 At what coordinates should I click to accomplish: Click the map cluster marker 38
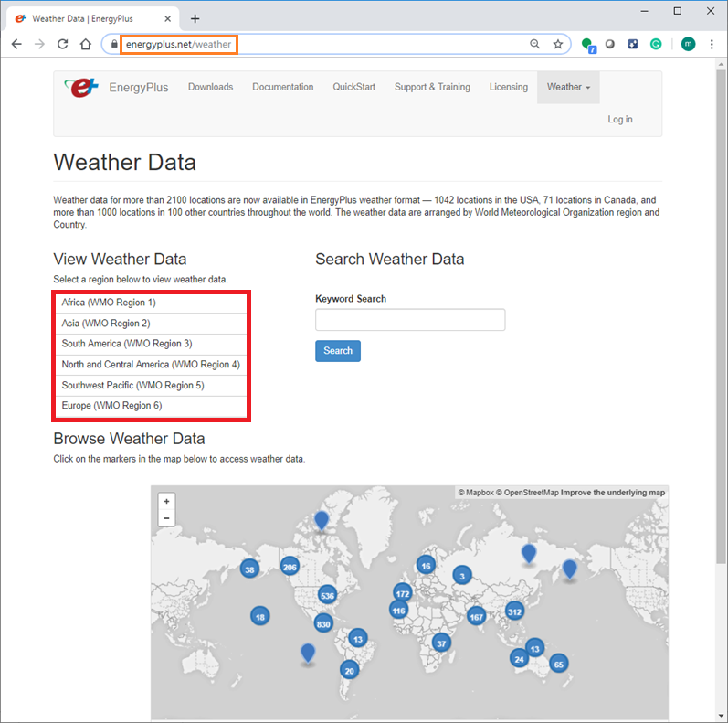(249, 569)
